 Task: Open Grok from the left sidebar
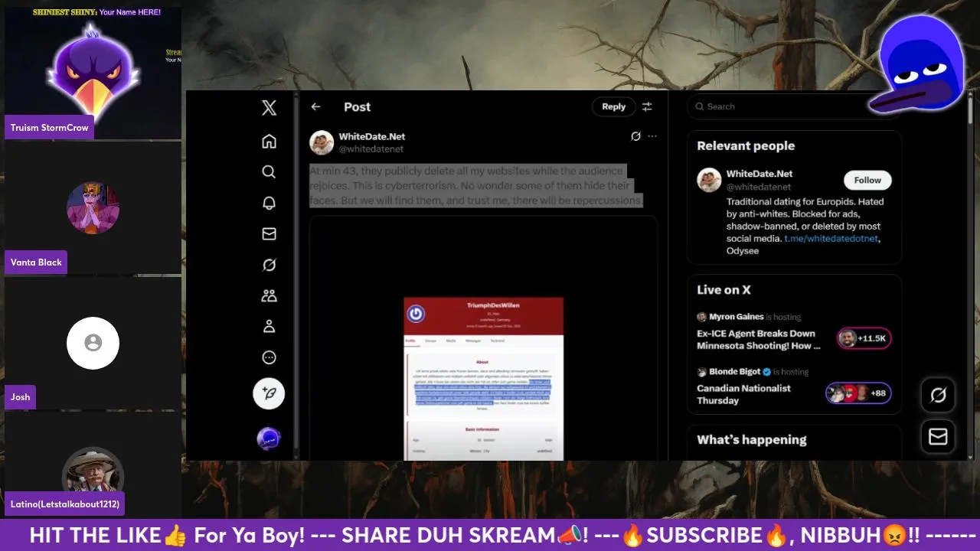(269, 265)
